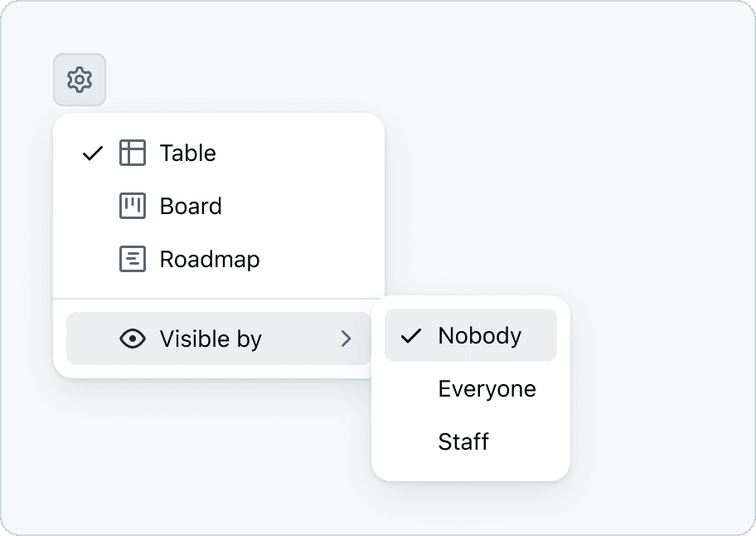The image size is (756, 536).
Task: Click the Table layout grid icon
Action: pyautogui.click(x=133, y=153)
